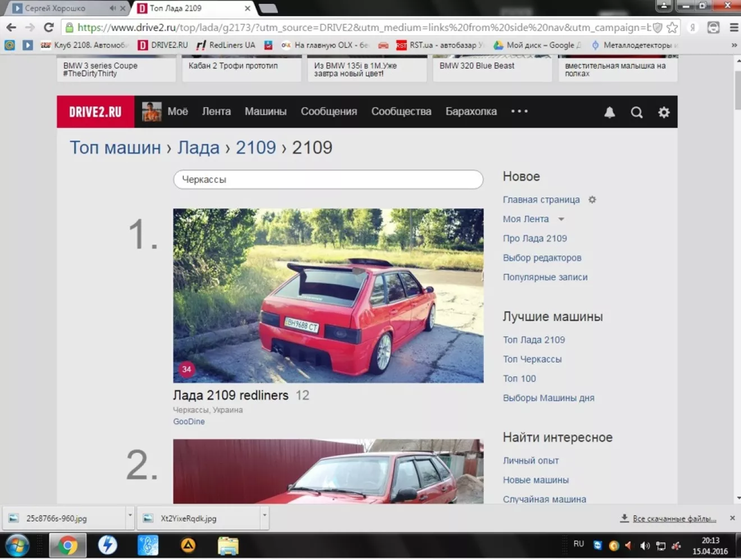Click the shield extension icon in address bar

(x=657, y=27)
